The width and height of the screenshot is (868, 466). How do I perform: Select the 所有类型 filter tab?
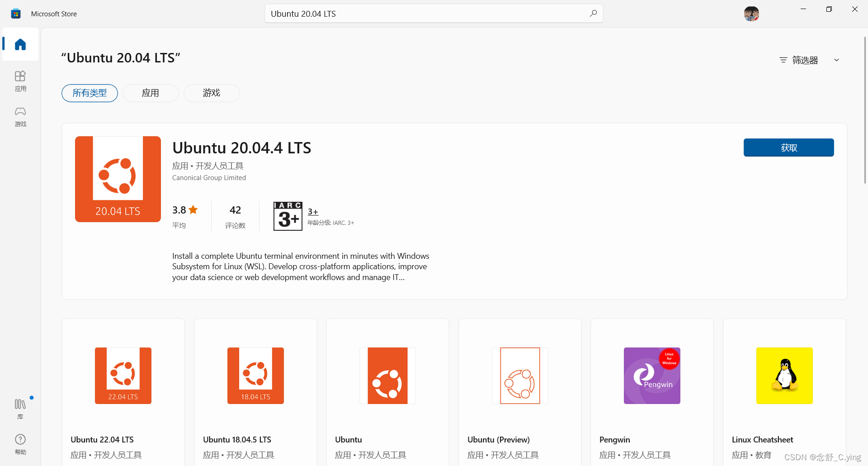click(90, 93)
